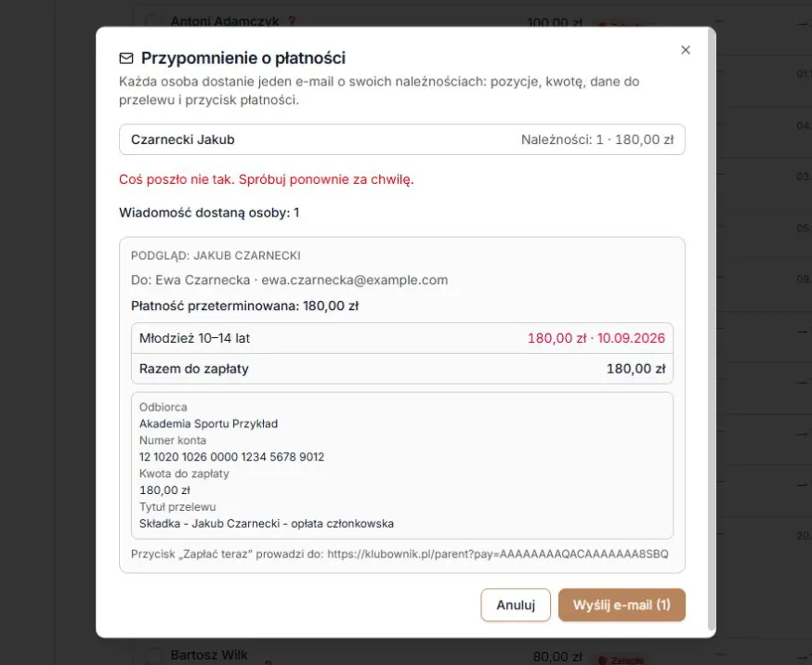Tick the checkbox next to Bartosz Wilk
Screen dimensions: 812x665
click(x=154, y=656)
